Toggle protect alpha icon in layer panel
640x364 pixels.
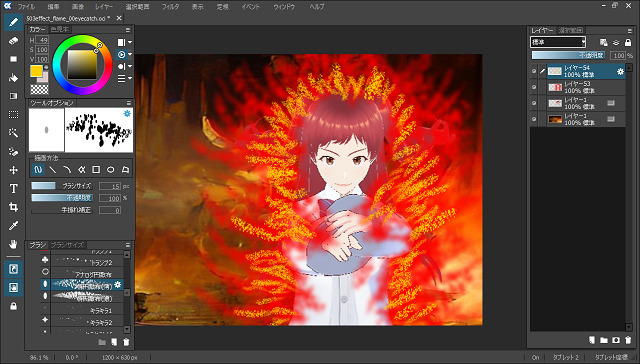click(x=604, y=42)
